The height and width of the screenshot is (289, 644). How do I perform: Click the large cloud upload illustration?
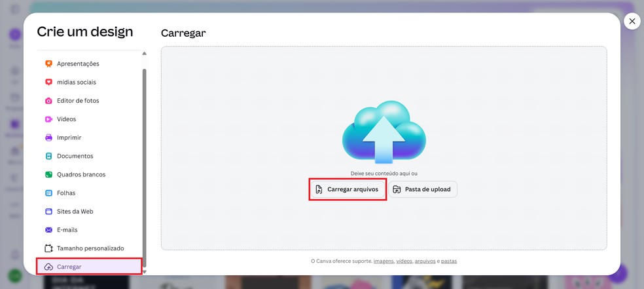pyautogui.click(x=384, y=132)
